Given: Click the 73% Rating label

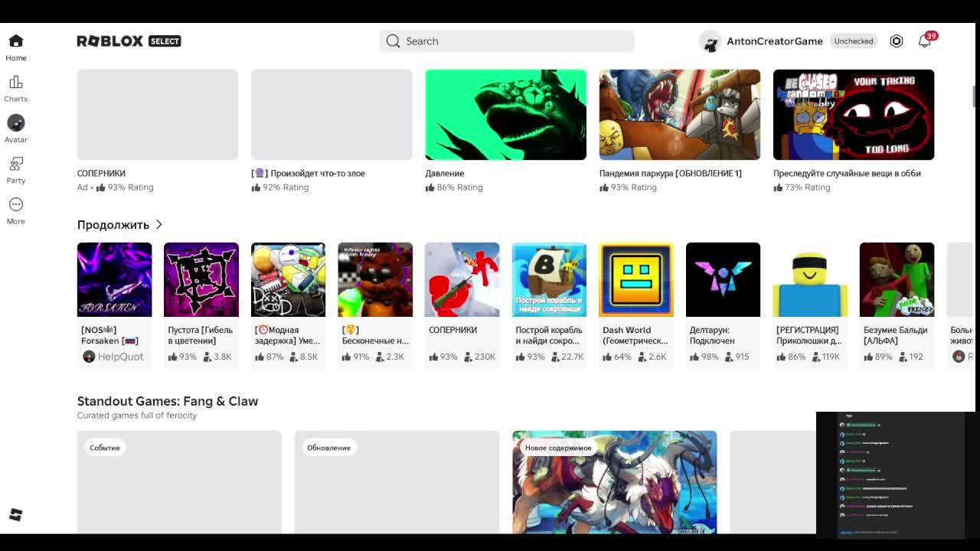Looking at the screenshot, I should coord(802,187).
